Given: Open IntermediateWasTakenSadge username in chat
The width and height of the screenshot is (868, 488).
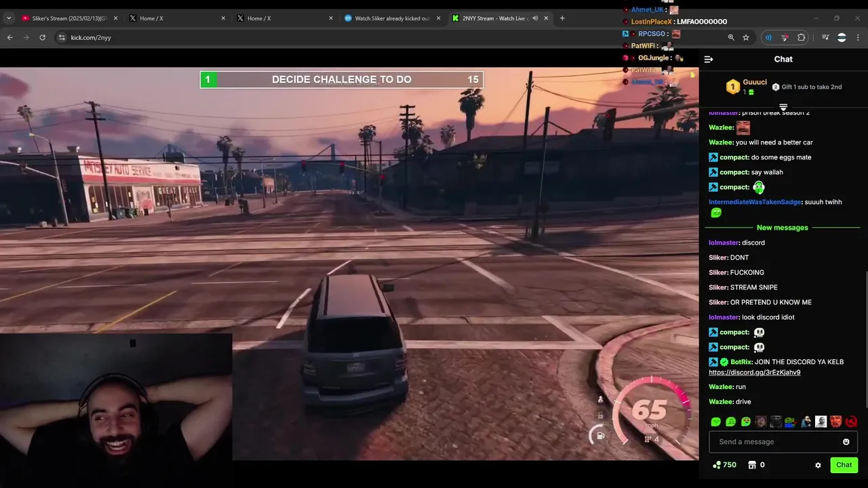Looking at the screenshot, I should [755, 202].
